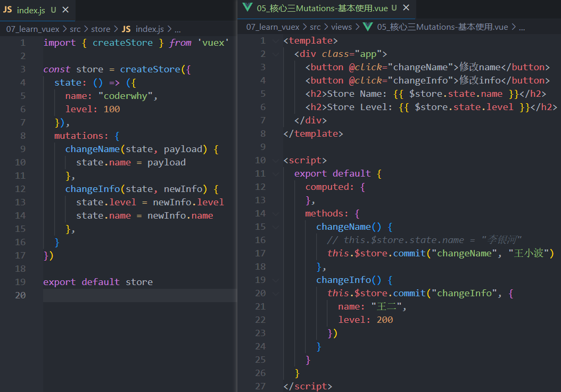This screenshot has width=561, height=392.
Task: Open views folder in the right breadcrumb
Action: click(341, 27)
